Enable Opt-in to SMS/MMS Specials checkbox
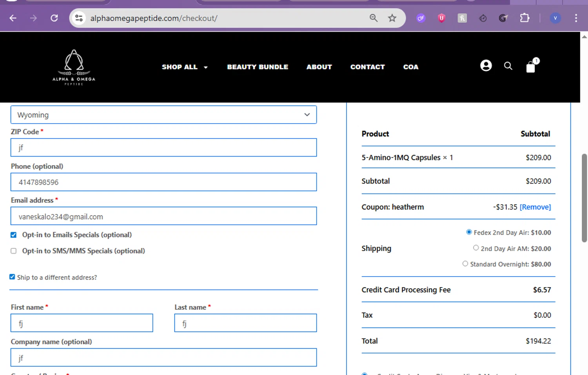The height and width of the screenshot is (375, 588). tap(14, 251)
